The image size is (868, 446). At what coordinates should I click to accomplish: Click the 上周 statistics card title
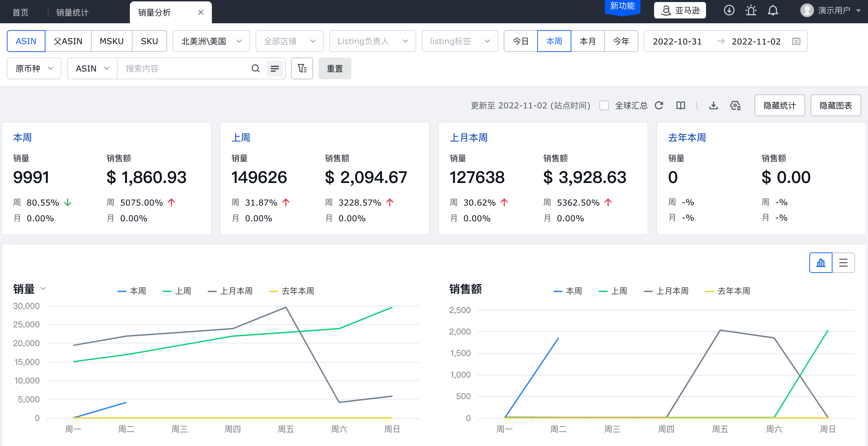tap(241, 137)
